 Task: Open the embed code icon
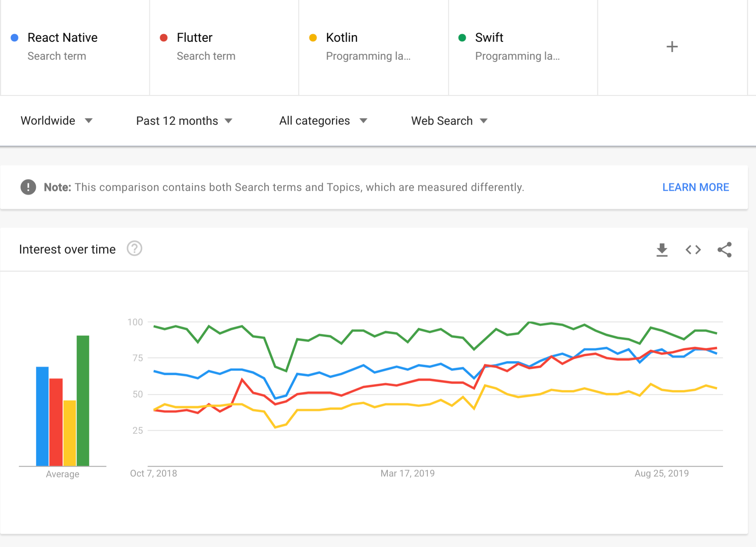[x=693, y=250]
